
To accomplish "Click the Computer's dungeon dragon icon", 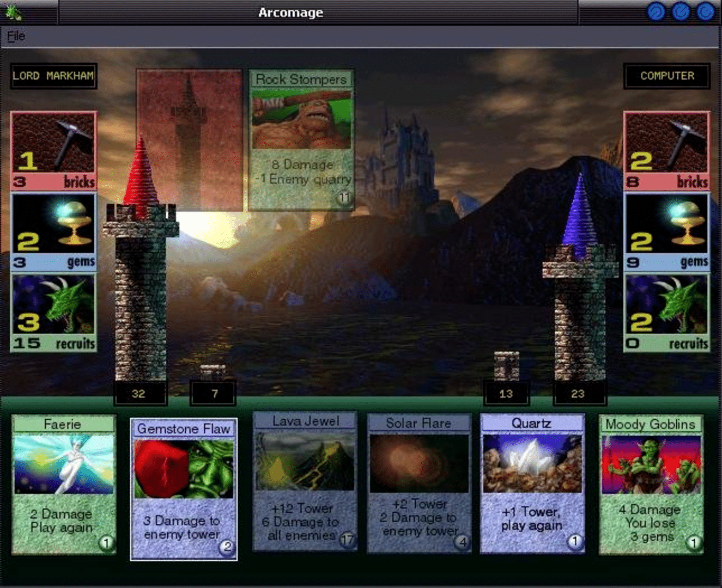I will pos(667,305).
